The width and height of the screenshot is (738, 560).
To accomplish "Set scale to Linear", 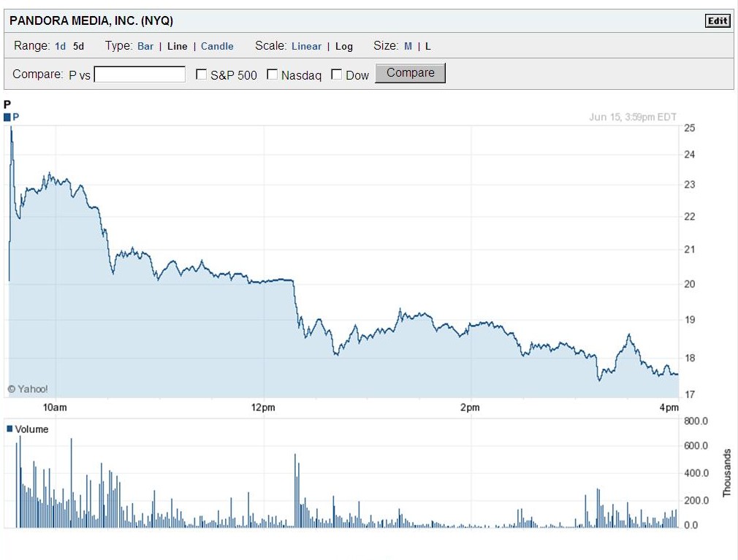I will [x=306, y=46].
